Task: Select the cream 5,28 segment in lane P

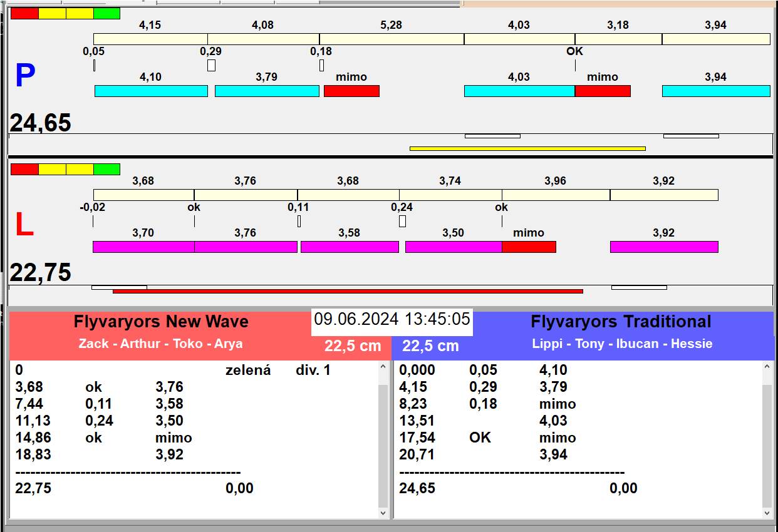Action: point(392,39)
